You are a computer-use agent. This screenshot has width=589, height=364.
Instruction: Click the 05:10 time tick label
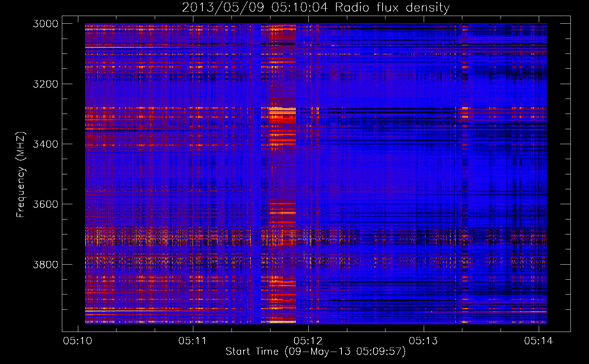[x=78, y=341]
